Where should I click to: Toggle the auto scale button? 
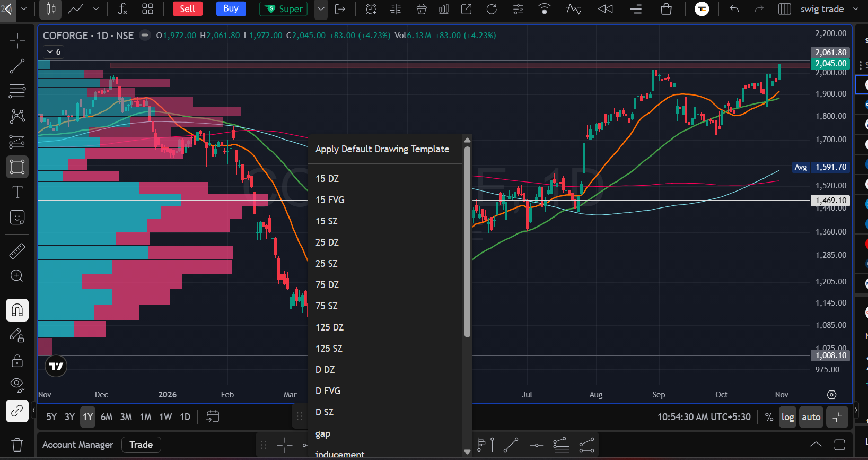coord(811,417)
